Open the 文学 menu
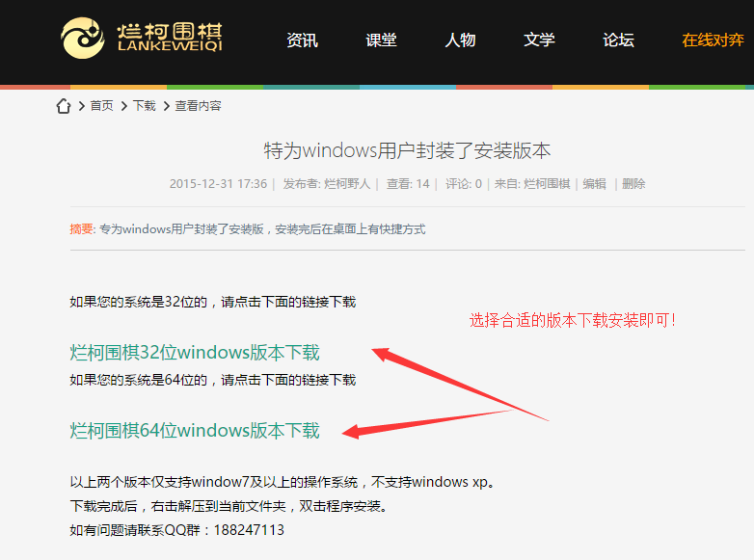754x560 pixels. [x=539, y=40]
